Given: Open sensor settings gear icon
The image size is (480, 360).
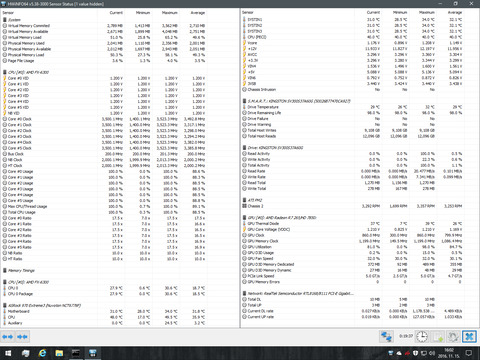Looking at the screenshot, I should coord(453,336).
